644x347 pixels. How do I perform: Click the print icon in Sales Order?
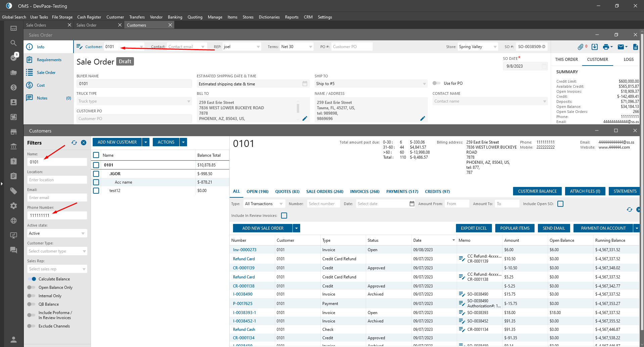point(606,47)
